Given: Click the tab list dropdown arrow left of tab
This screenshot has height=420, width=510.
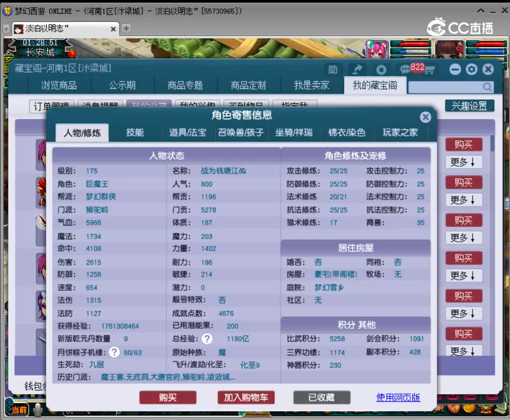Looking at the screenshot, I should pos(6,29).
